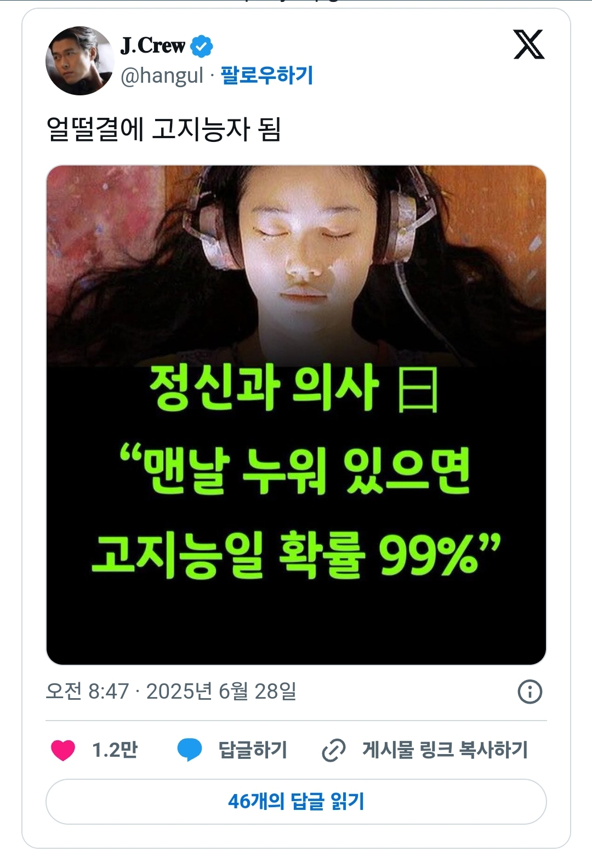Open the info circle icon
Image resolution: width=592 pixels, height=868 pixels.
tap(530, 692)
